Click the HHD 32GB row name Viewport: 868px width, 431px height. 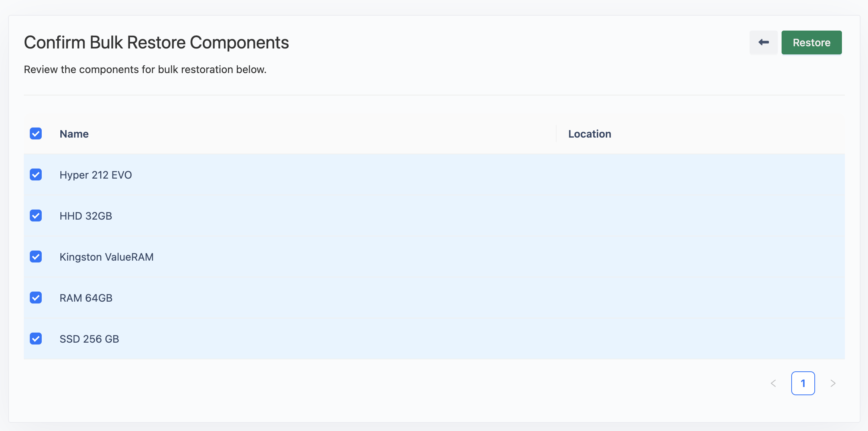point(86,216)
